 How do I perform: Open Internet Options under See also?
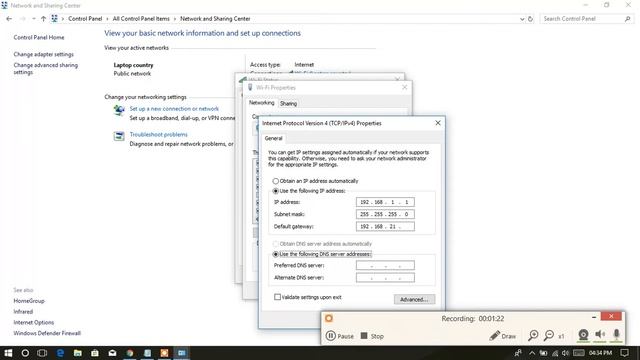tap(33, 322)
